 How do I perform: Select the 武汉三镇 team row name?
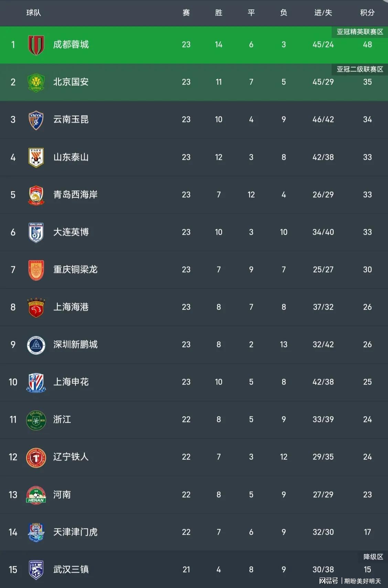pyautogui.click(x=71, y=569)
